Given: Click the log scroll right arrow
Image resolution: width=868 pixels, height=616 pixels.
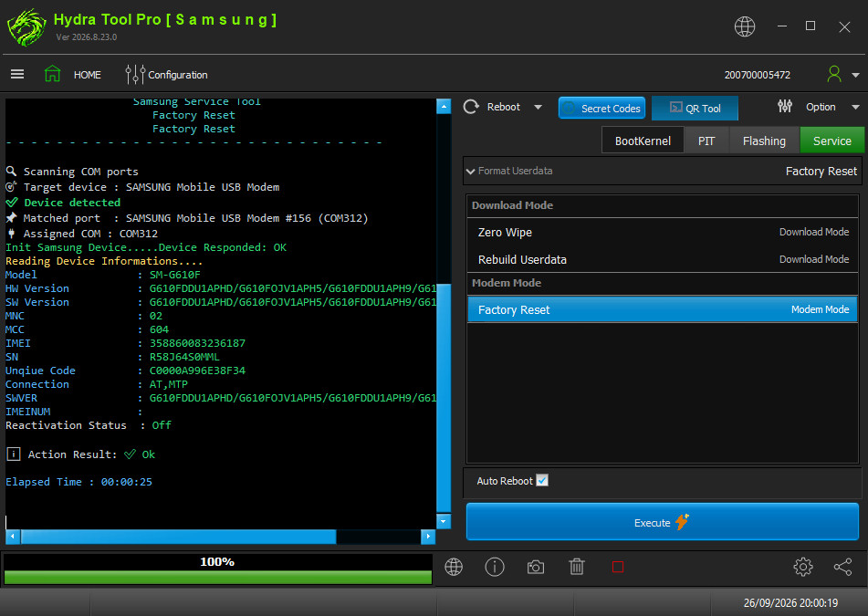Looking at the screenshot, I should click(428, 537).
